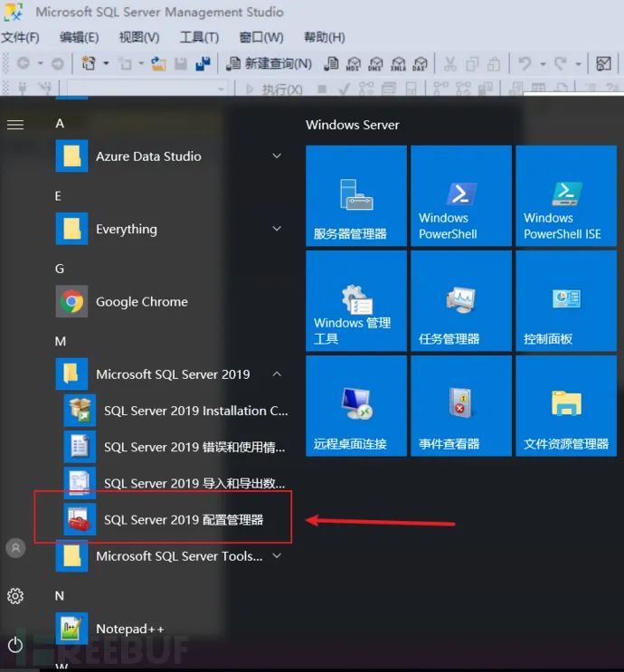Viewport: 624px width, 672px height.
Task: Open the 远程桌面连接 tile
Action: tap(356, 406)
